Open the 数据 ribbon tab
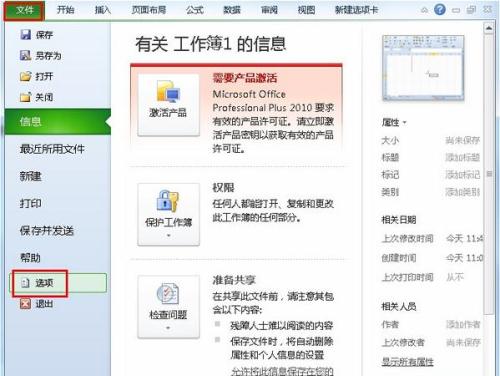The height and width of the screenshot is (376, 500). coord(232,10)
